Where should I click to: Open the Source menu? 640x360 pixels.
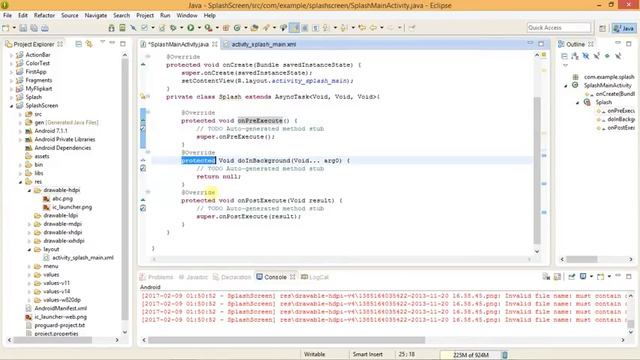click(70, 15)
